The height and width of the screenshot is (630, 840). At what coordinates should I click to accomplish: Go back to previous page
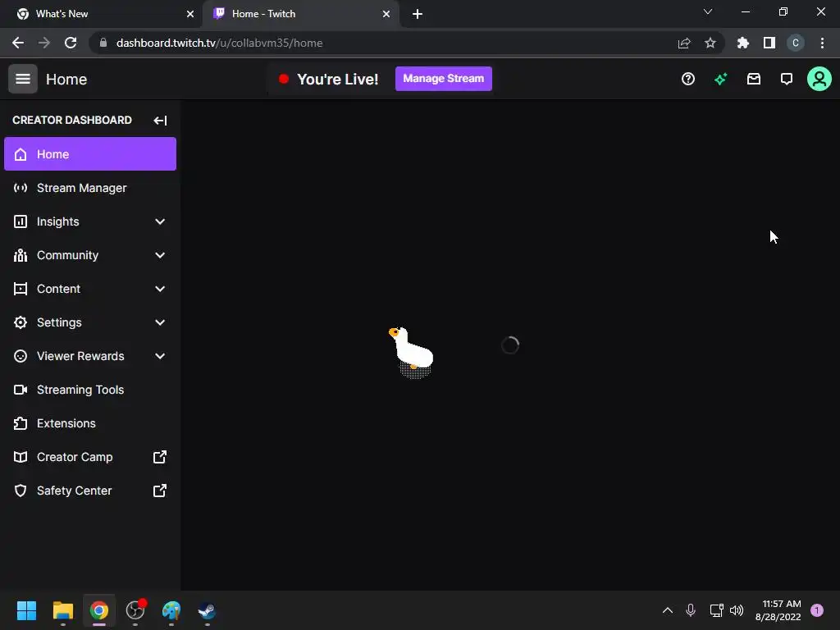[x=18, y=43]
